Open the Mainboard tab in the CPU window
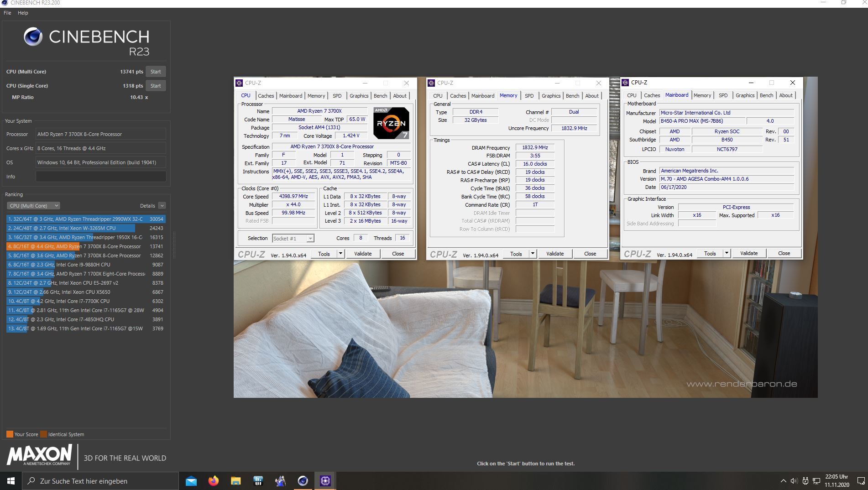 pos(291,96)
